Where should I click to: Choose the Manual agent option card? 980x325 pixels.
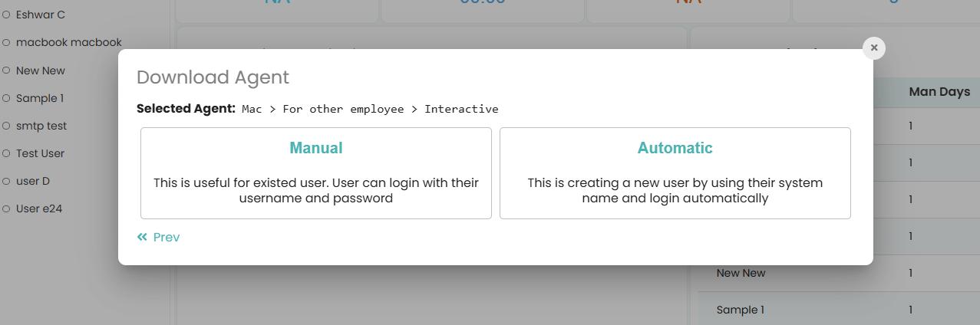click(315, 173)
